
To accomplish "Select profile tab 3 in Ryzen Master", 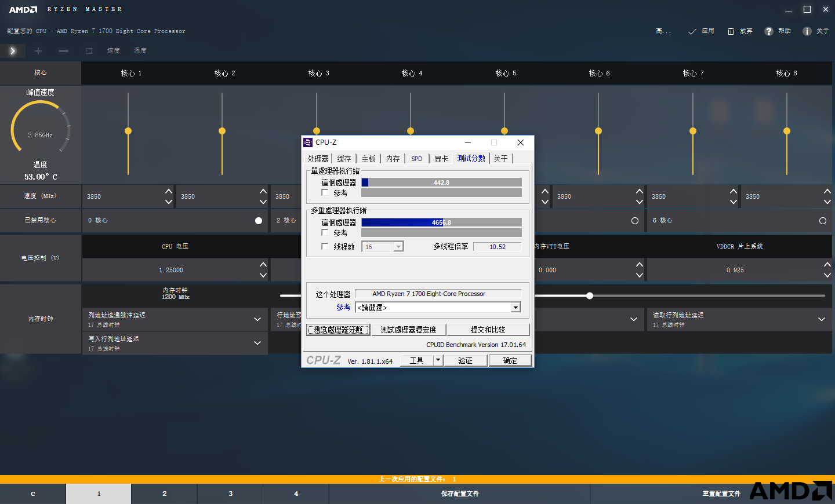I will coord(230,494).
